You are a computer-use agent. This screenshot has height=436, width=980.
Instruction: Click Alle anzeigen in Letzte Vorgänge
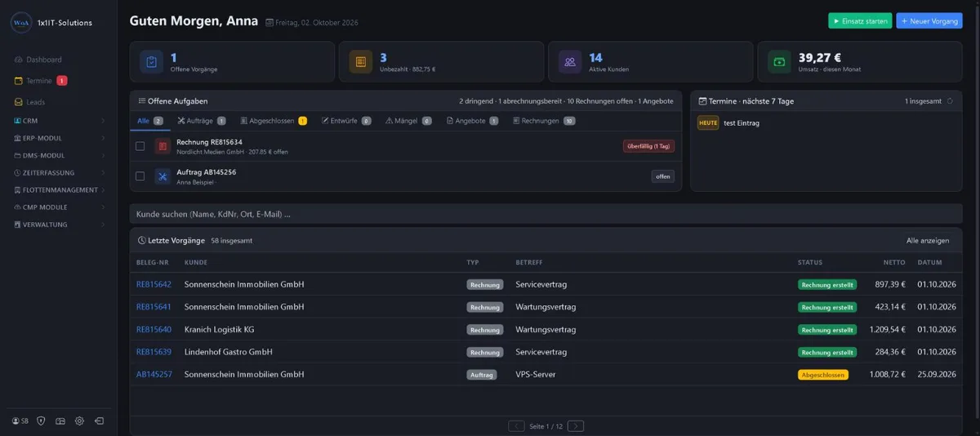click(928, 241)
